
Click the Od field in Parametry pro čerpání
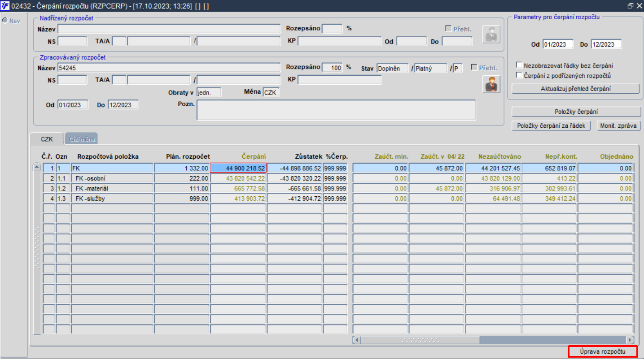[558, 44]
